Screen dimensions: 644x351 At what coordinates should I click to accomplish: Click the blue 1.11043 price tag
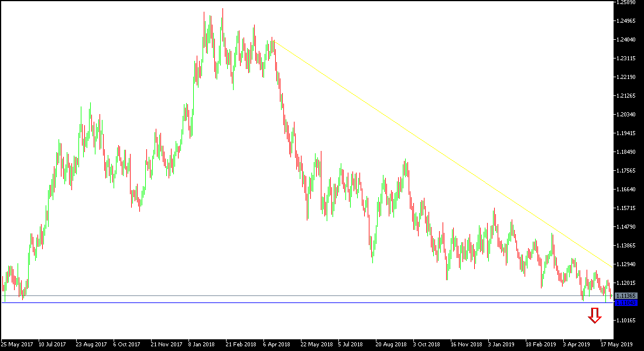click(626, 304)
